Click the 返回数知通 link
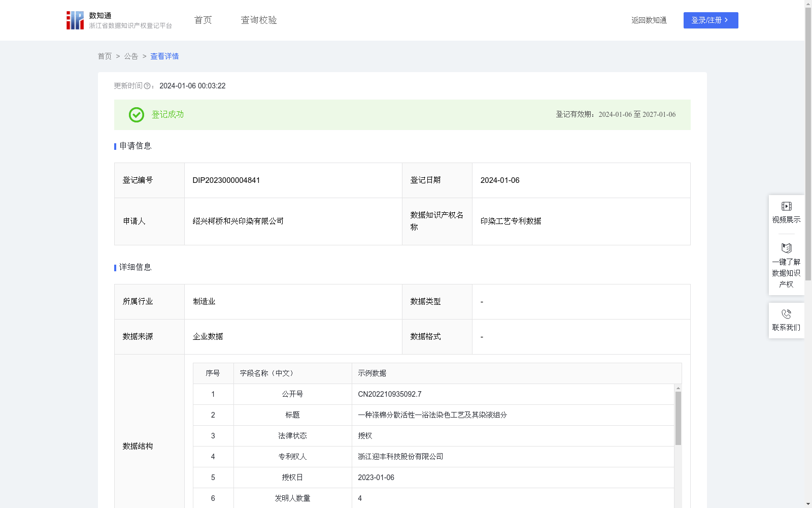Image resolution: width=812 pixels, height=508 pixels. click(649, 20)
